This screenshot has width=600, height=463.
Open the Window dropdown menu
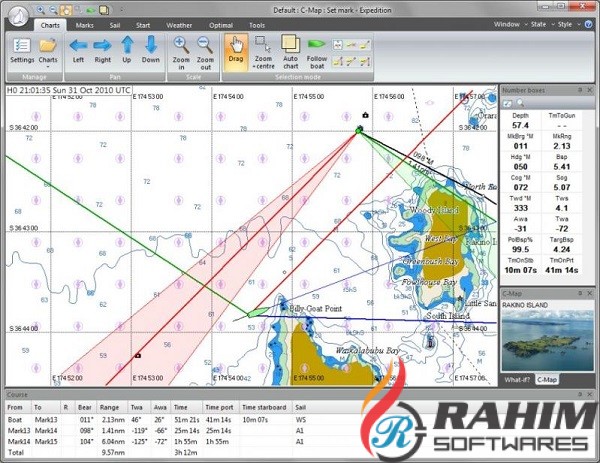(510, 24)
